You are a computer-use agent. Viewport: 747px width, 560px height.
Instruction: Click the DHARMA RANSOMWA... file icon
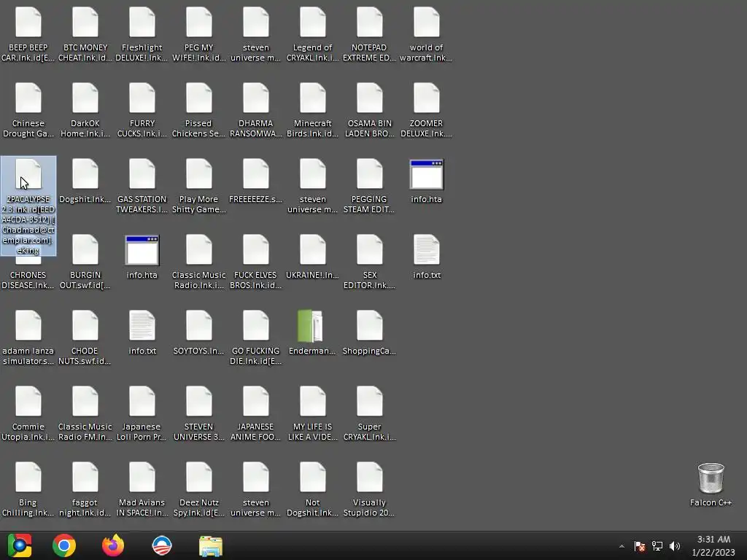(x=256, y=98)
